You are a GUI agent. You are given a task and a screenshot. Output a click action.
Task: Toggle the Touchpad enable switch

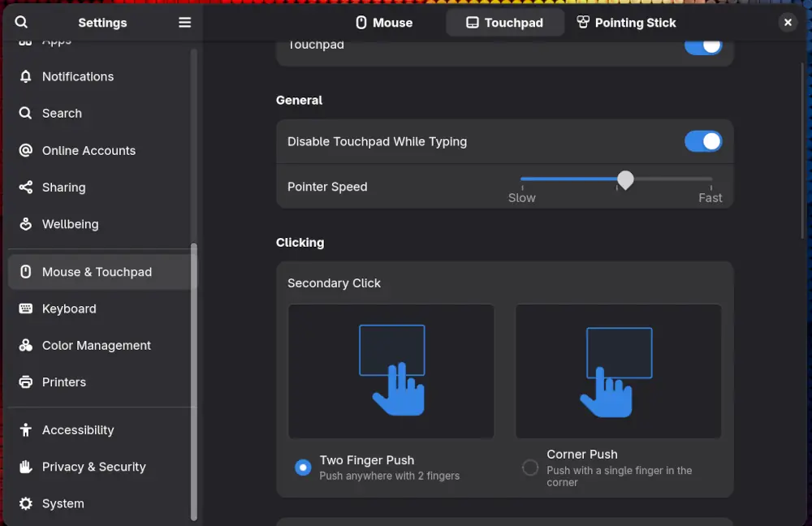703,46
